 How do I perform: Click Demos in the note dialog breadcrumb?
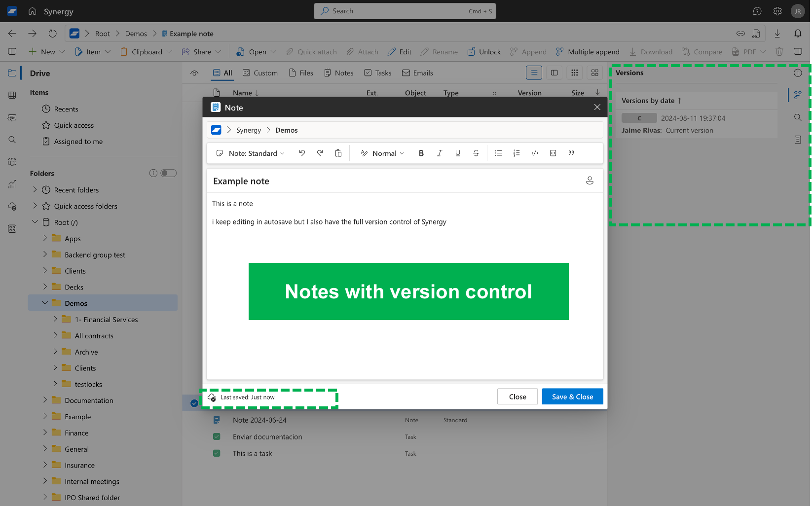coord(286,130)
